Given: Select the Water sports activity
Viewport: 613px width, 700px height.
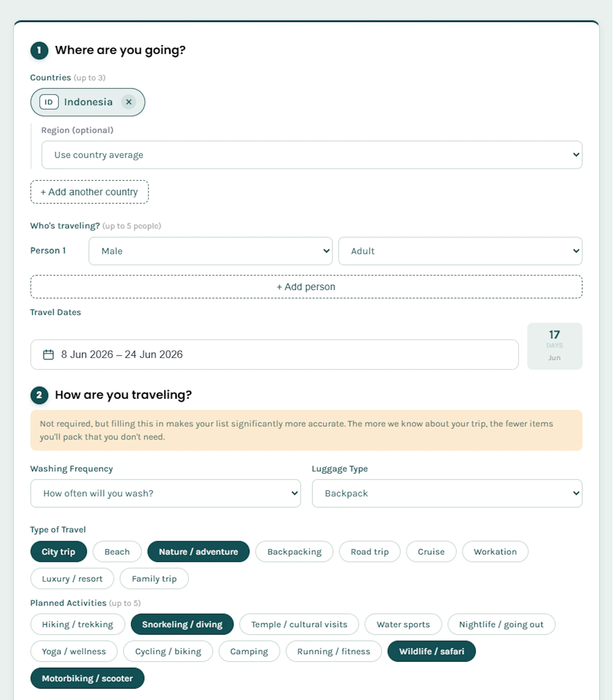Looking at the screenshot, I should tap(403, 624).
